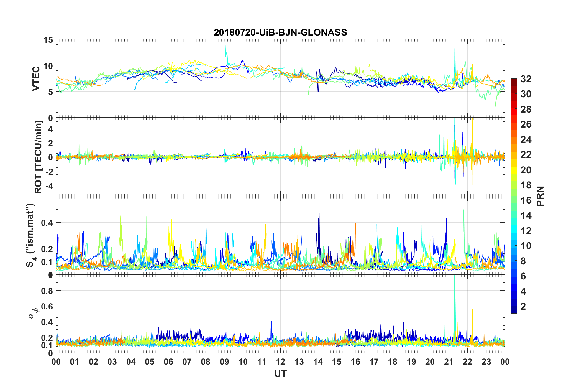Click x-axis tick label 11
Image resolution: width=561 pixels, height=392 pixels.
click(262, 362)
